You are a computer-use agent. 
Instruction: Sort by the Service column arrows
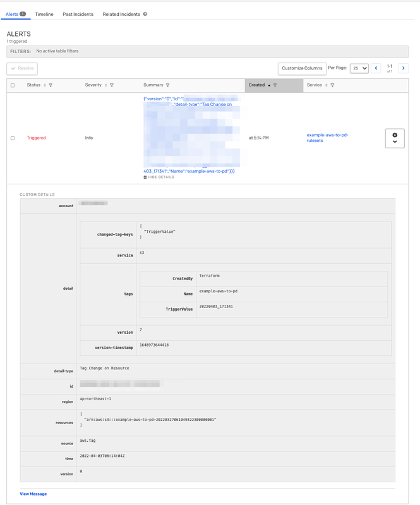click(326, 85)
